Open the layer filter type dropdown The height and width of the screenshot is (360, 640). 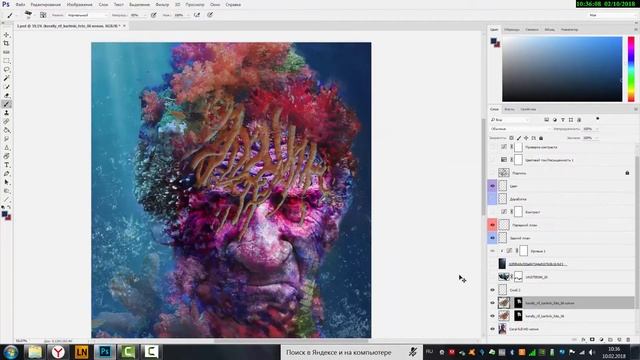[x=509, y=120]
